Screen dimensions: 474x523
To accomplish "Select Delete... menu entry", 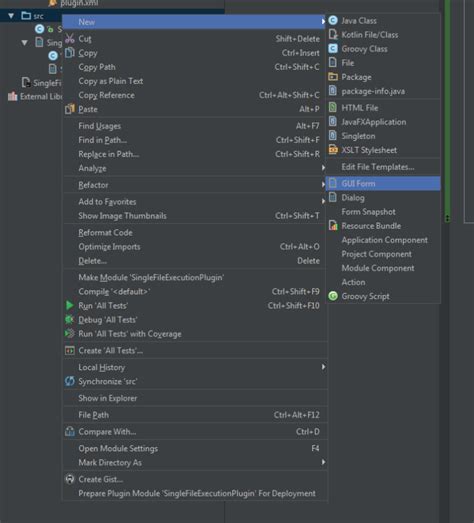I will click(x=92, y=261).
